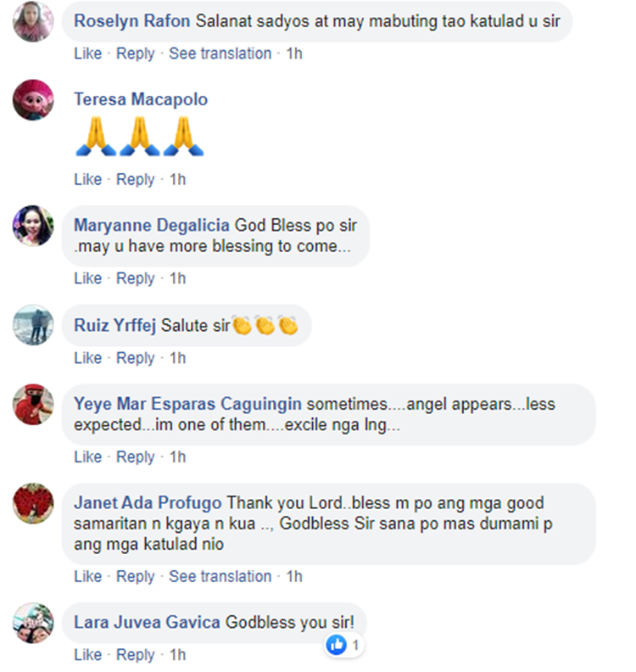Like Janet Ada Profugo's comment

pyautogui.click(x=88, y=576)
